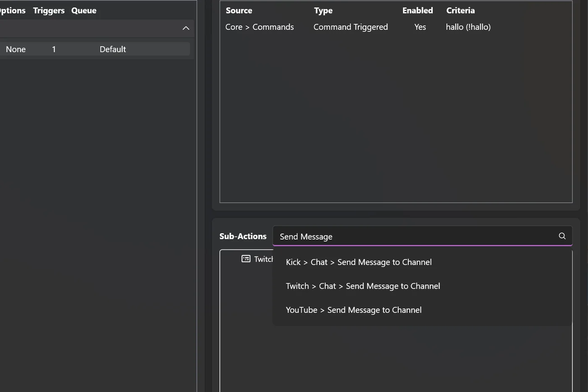
Task: Sort by the Type column header
Action: [323, 11]
